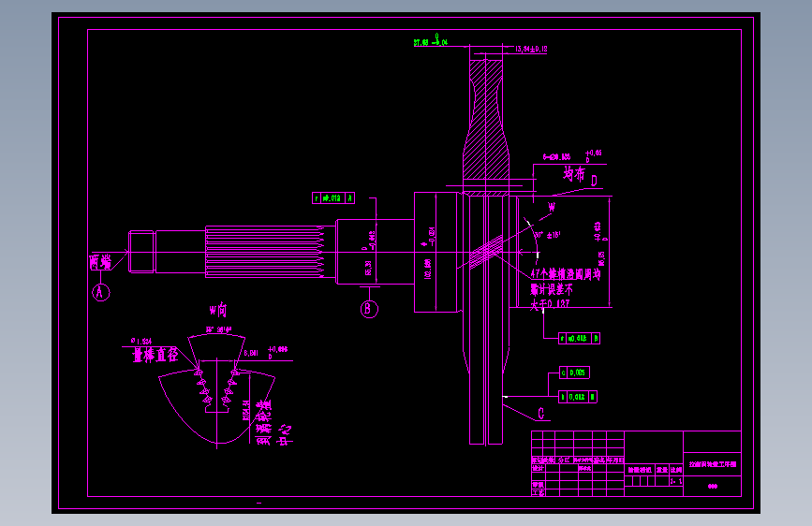812x526 pixels.
Task: Select the drawing title text in title block
Action: point(713,464)
